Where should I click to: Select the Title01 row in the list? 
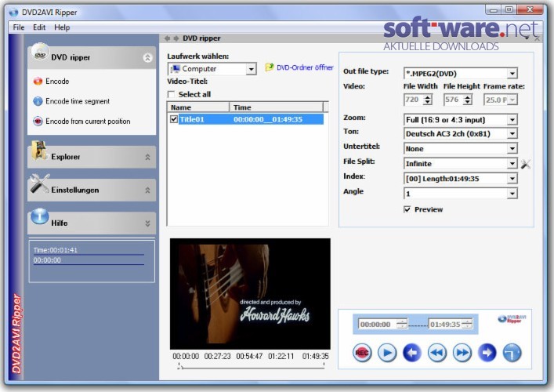click(x=245, y=119)
